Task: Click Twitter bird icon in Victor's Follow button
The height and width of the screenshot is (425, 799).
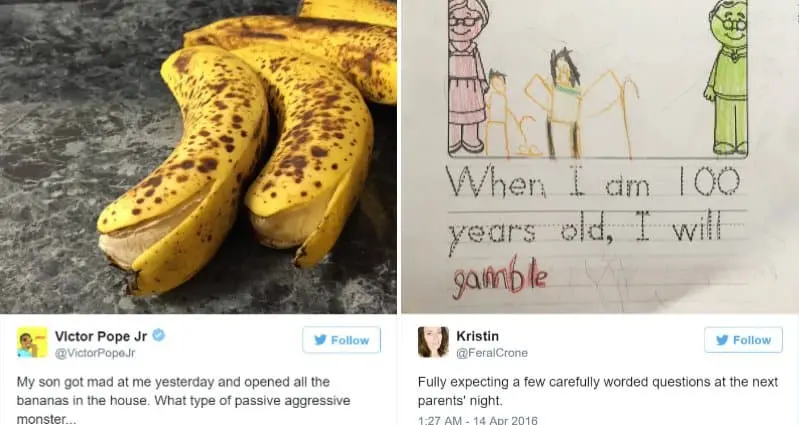Action: point(320,340)
